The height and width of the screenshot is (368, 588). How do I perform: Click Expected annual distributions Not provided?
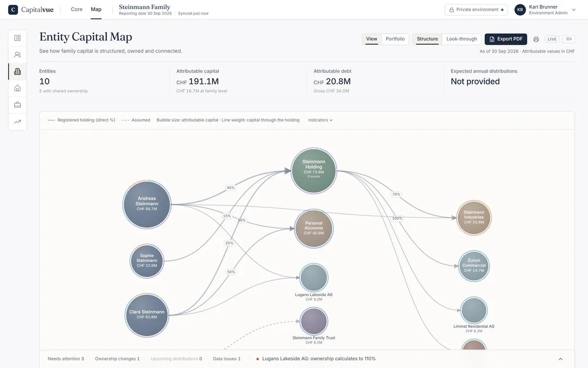pyautogui.click(x=475, y=81)
